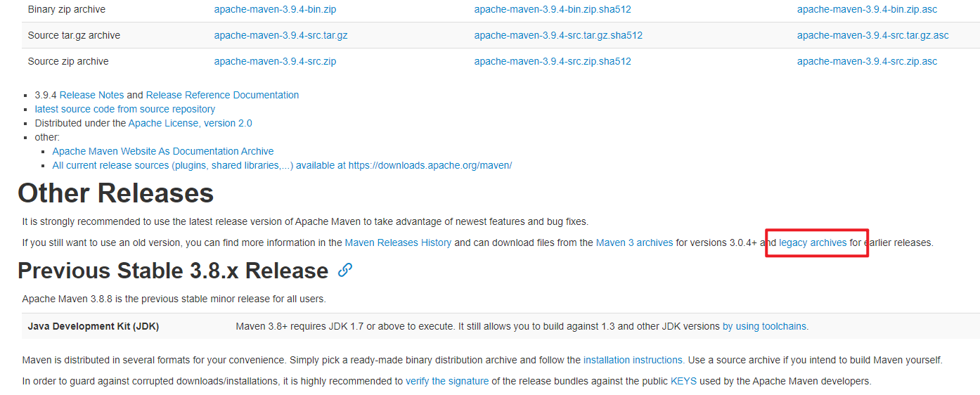The image size is (980, 395).
Task: Open Apache Maven Website As Documentation Archive
Action: point(162,151)
